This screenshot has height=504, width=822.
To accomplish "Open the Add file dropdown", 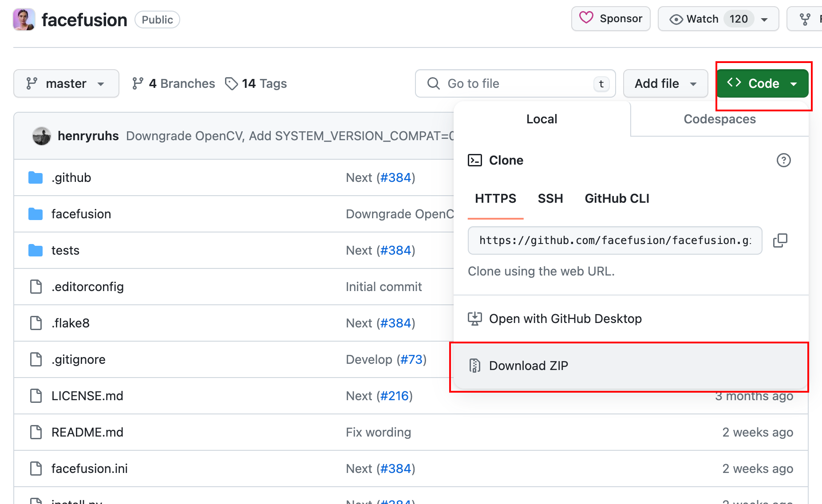I will (x=665, y=83).
